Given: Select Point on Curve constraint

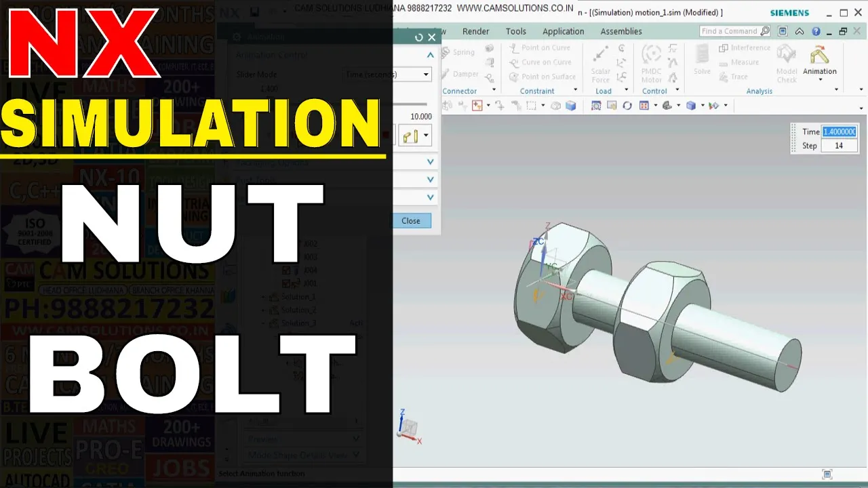Looking at the screenshot, I should pos(540,47).
